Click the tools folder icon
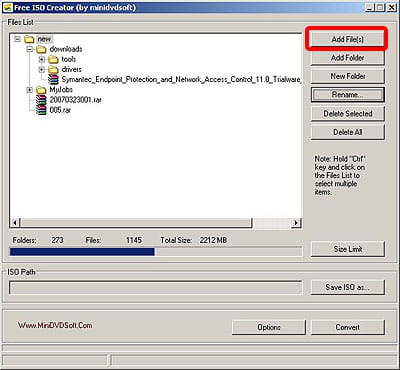 [53, 59]
